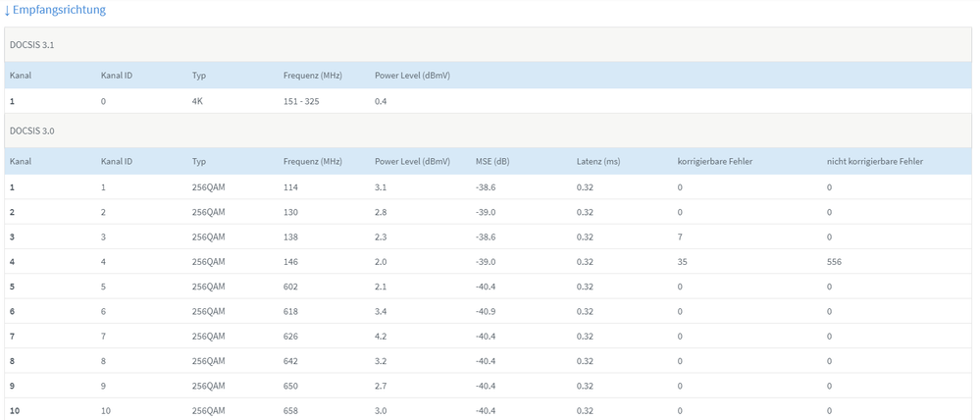The image size is (980, 420).
Task: Select the 4K type cell
Action: [x=197, y=101]
